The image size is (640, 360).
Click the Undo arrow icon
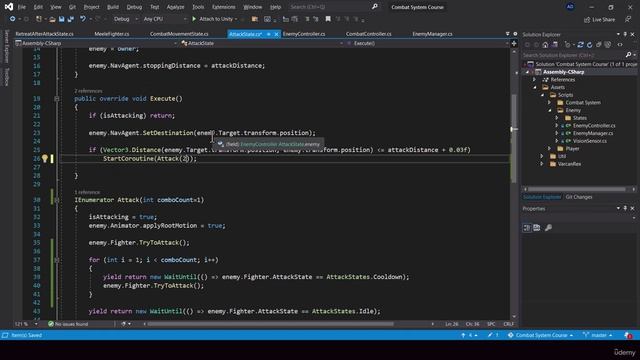pos(83,19)
